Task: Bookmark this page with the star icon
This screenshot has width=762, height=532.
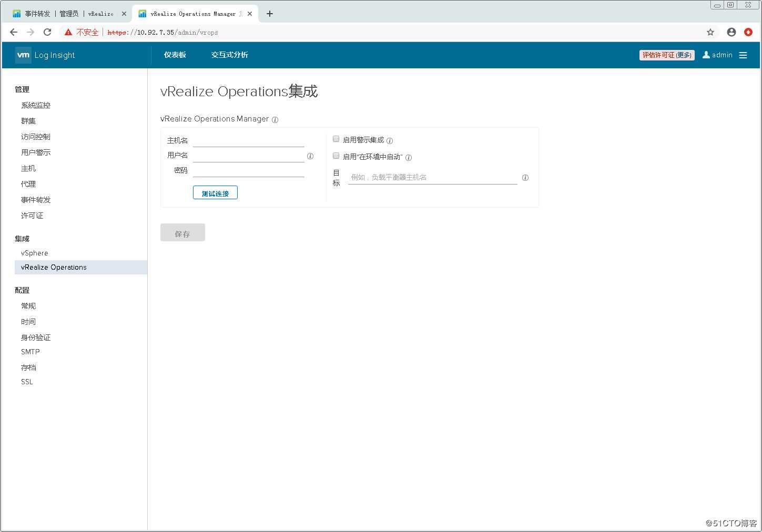Action: pos(710,32)
